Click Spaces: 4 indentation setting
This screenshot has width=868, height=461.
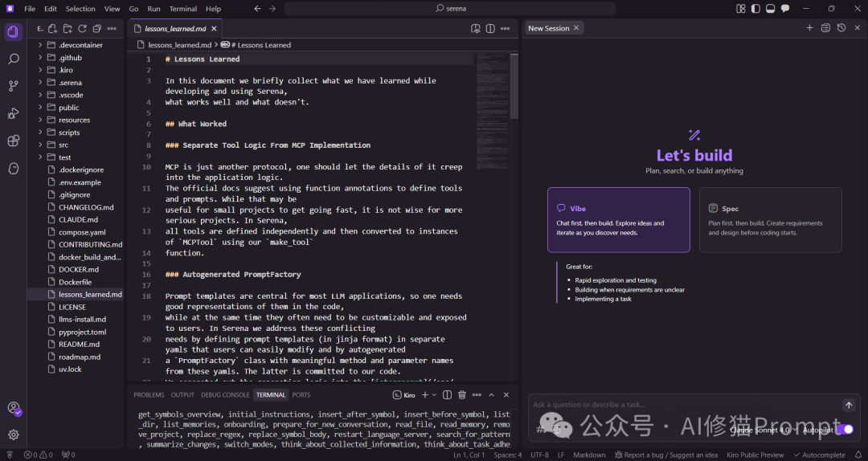tap(508, 455)
